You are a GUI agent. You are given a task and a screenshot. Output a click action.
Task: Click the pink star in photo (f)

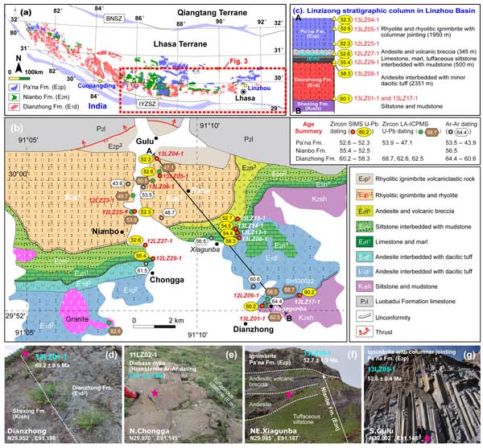[x=289, y=395]
